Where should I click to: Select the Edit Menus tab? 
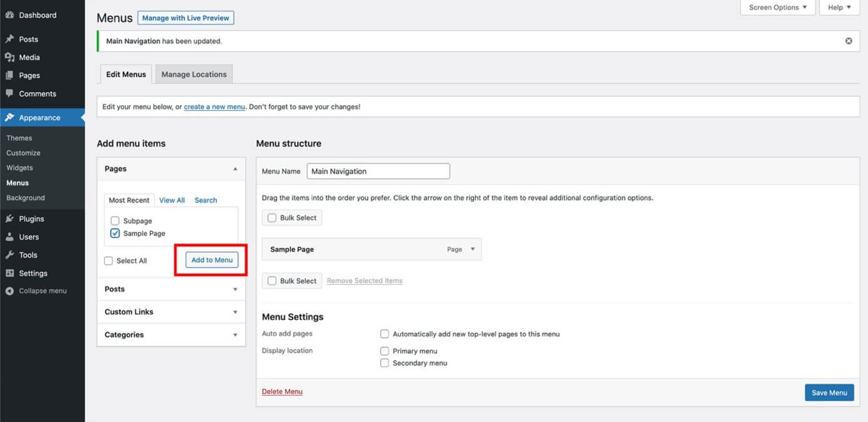(126, 74)
